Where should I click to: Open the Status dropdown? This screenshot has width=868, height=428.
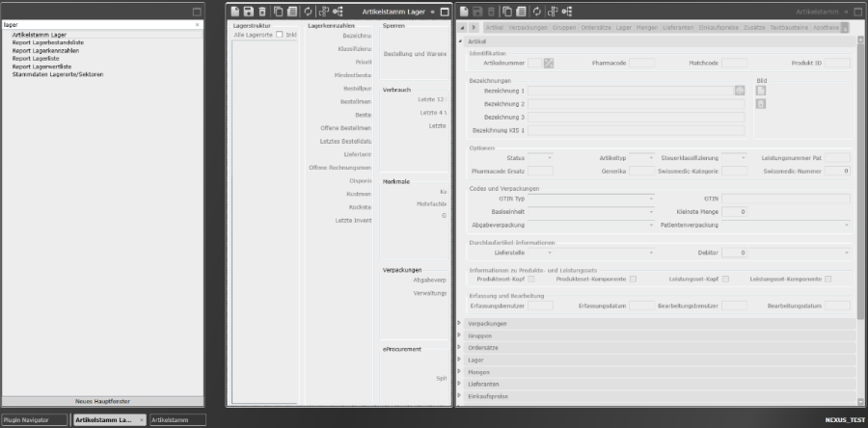pyautogui.click(x=549, y=158)
